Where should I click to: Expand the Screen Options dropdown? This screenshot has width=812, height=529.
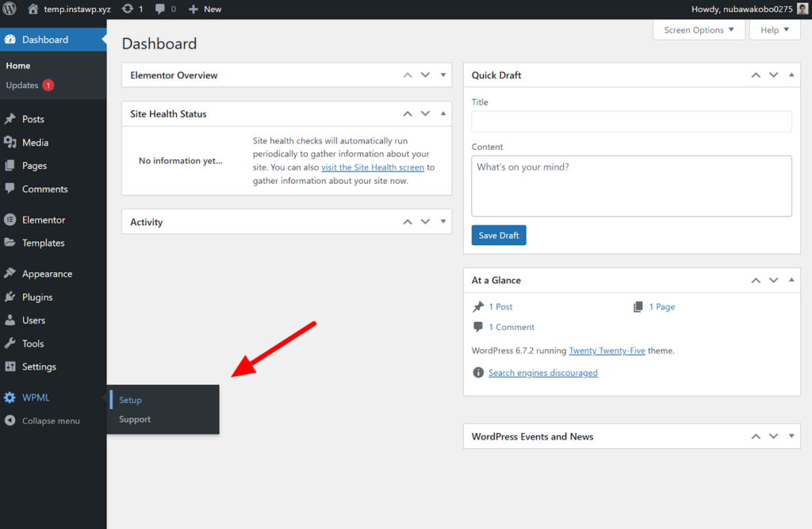[x=699, y=30]
